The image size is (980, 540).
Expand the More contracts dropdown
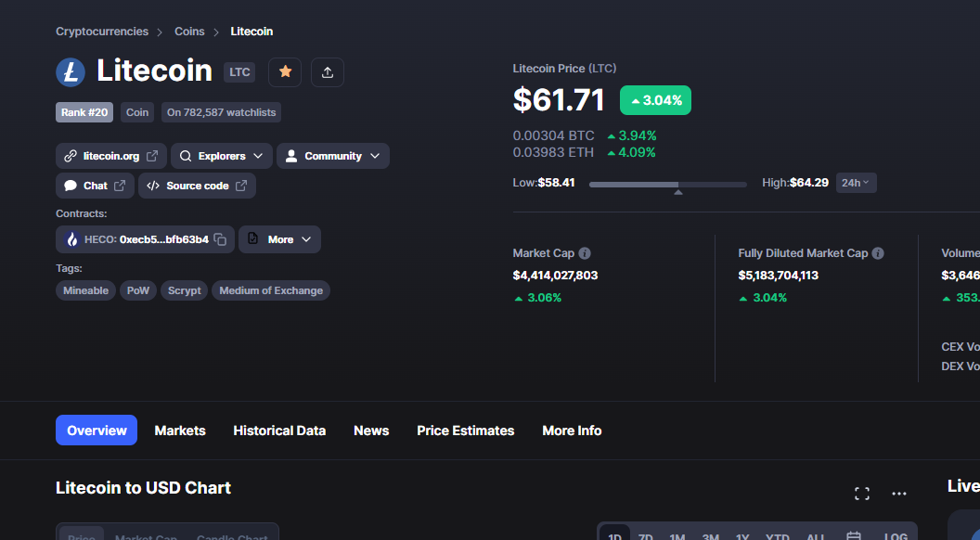(x=279, y=239)
